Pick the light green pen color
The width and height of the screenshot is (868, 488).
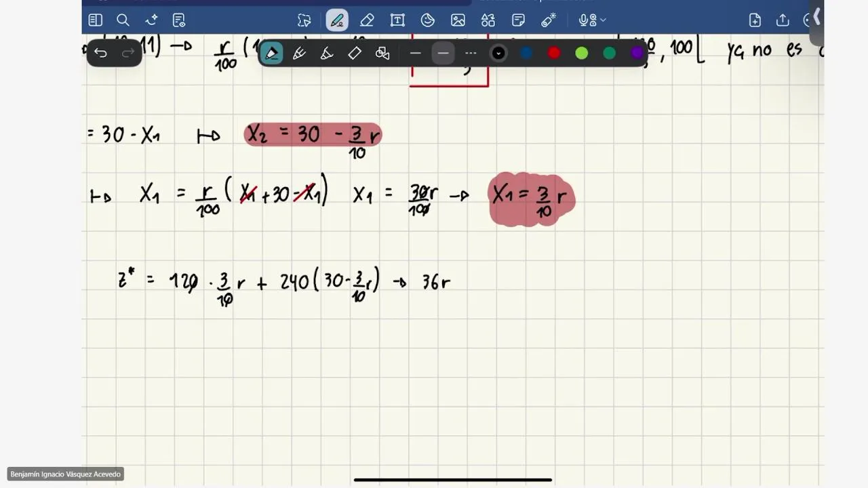(582, 53)
